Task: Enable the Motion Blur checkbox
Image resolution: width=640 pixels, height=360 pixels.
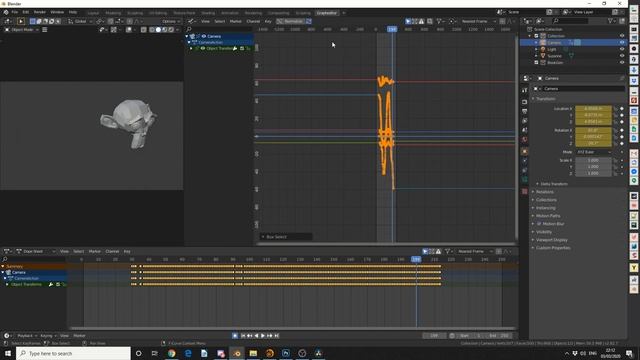Action: point(539,224)
